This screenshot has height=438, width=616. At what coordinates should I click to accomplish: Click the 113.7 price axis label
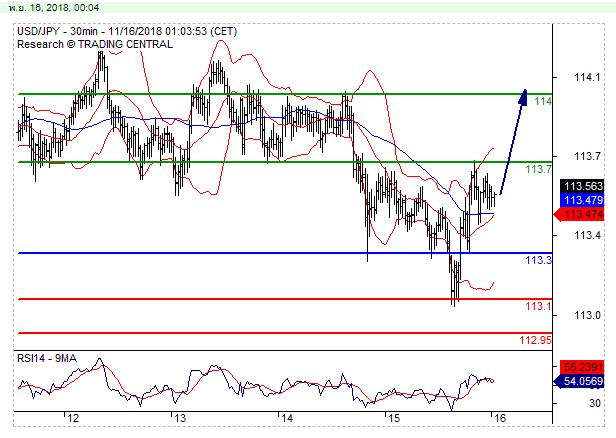587,156
